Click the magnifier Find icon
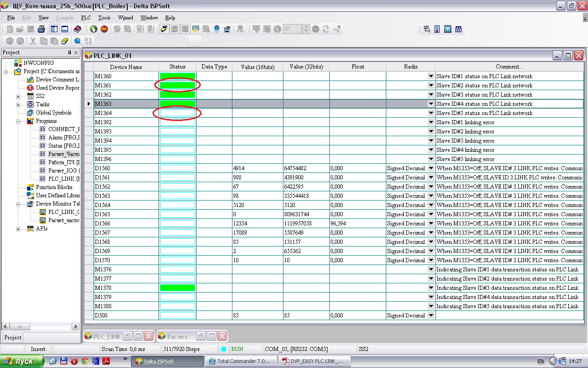 [x=78, y=41]
